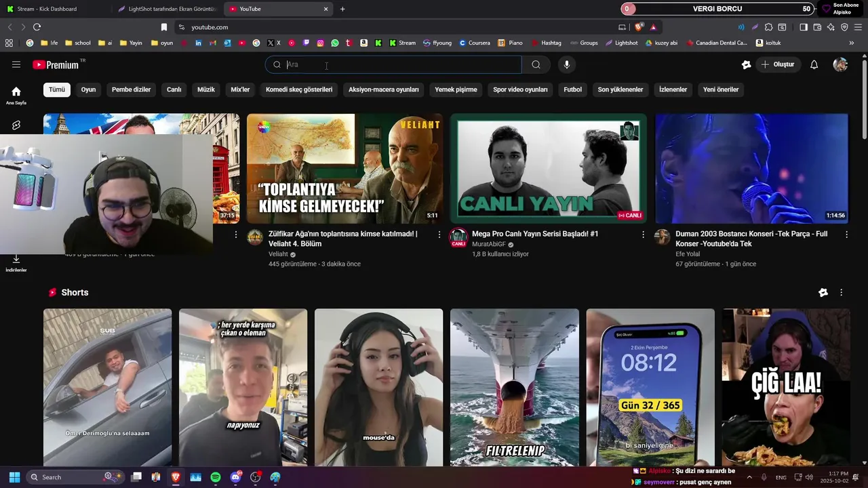
Task: Select the Müzik filter chip
Action: coord(206,89)
